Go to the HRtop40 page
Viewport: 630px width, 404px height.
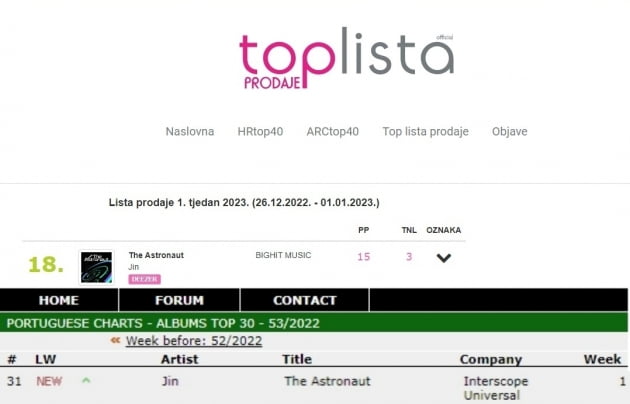(x=260, y=131)
